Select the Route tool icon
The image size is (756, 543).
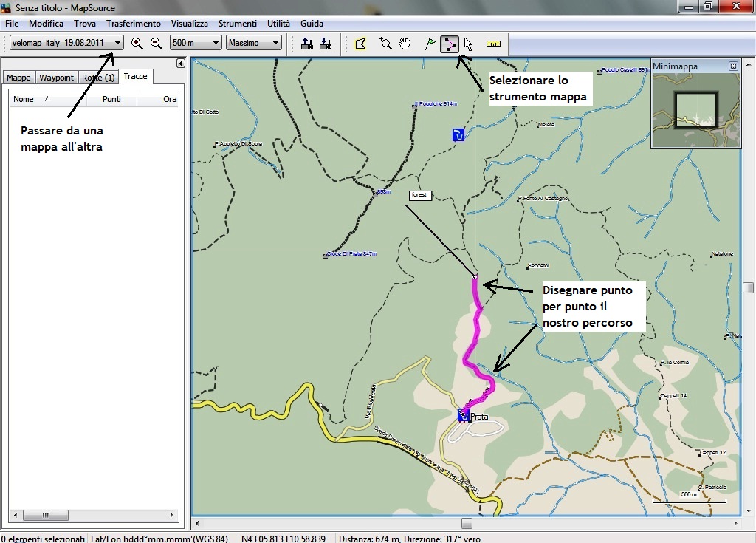click(x=449, y=44)
